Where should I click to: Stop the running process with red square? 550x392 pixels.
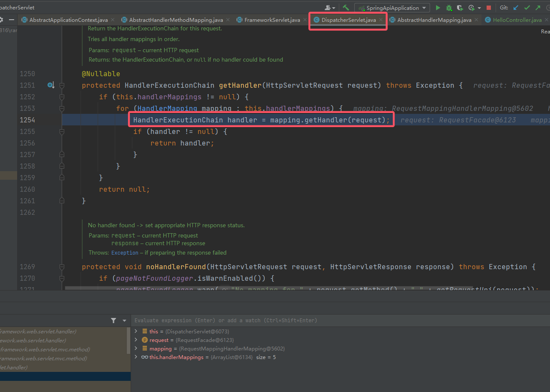488,8
